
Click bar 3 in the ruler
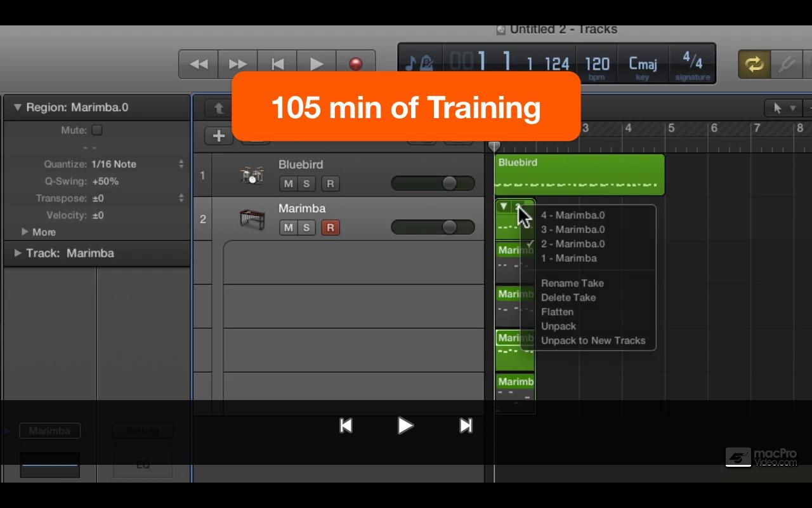tap(585, 128)
